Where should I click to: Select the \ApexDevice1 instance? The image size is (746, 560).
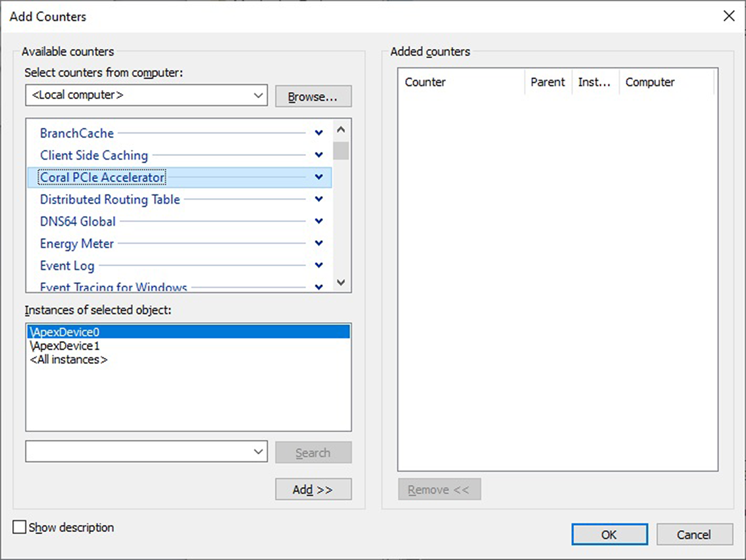point(65,346)
